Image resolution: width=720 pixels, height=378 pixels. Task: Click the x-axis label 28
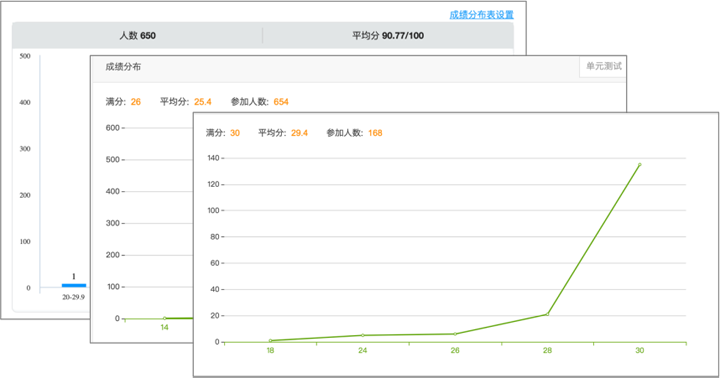pyautogui.click(x=547, y=350)
